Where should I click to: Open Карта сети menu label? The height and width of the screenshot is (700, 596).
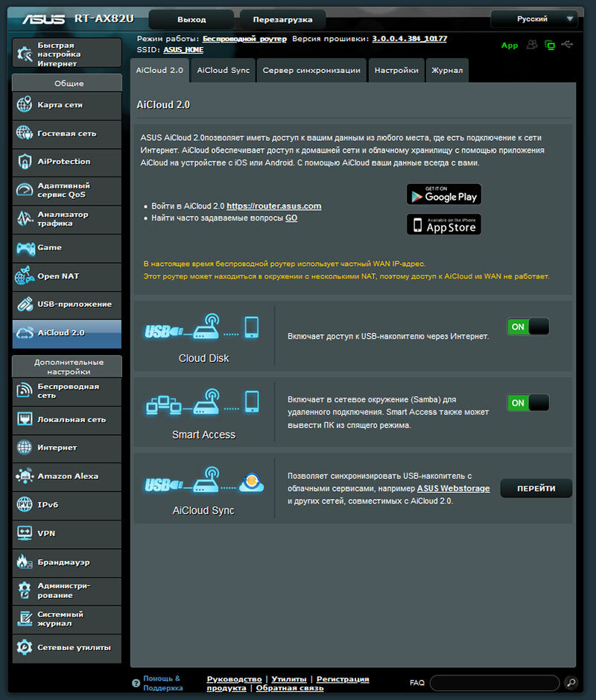pyautogui.click(x=60, y=105)
